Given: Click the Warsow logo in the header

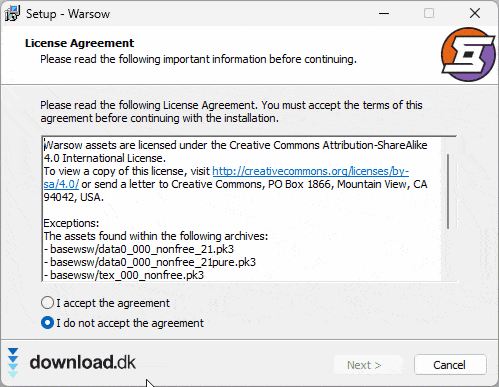Looking at the screenshot, I should (x=468, y=55).
